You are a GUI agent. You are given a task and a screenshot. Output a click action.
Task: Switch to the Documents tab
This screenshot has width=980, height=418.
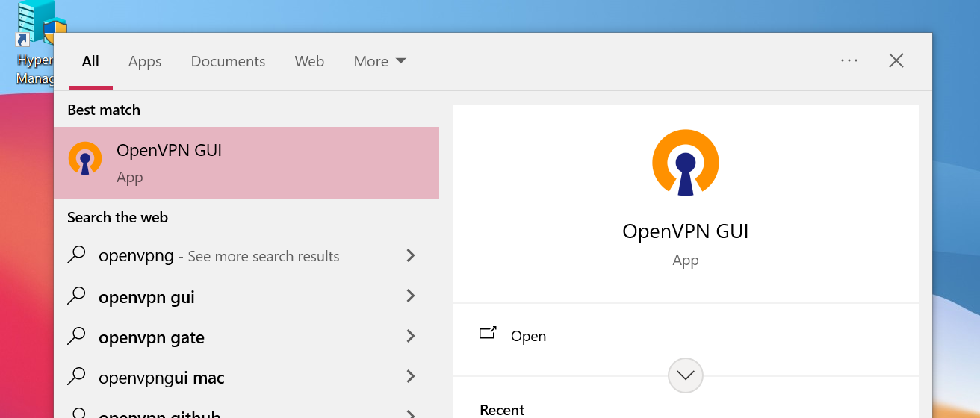coord(228,61)
